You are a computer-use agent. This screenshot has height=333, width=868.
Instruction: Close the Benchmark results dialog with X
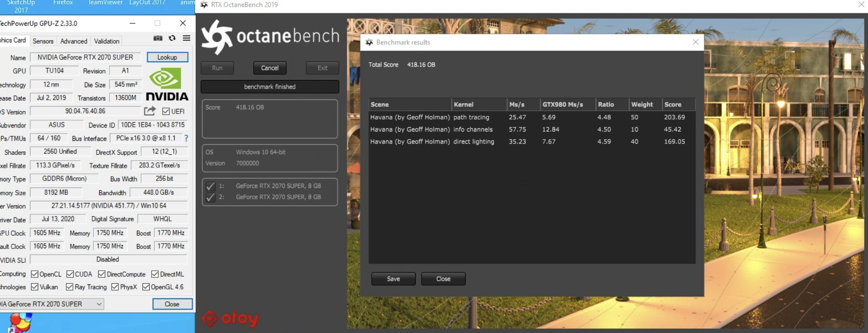[695, 42]
